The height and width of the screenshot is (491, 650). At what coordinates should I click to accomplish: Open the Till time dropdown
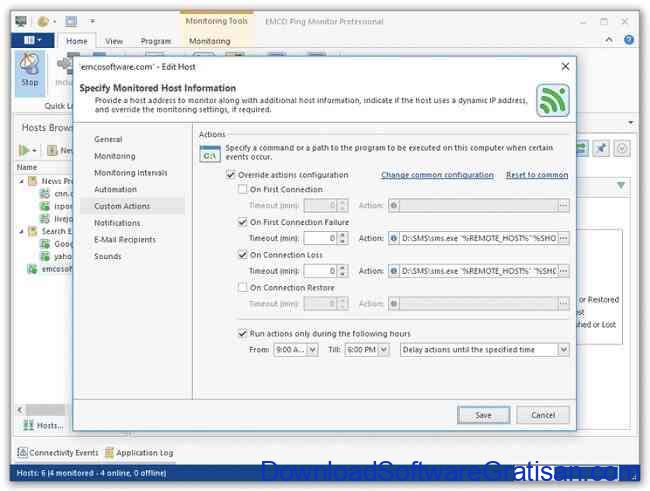tap(384, 350)
